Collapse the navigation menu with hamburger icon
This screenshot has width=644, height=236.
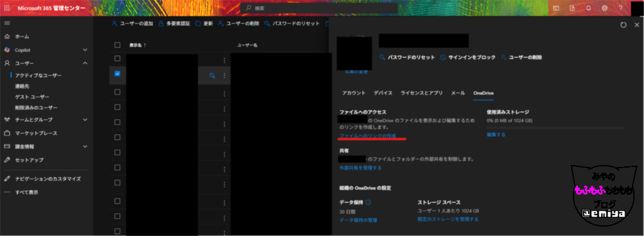click(7, 23)
